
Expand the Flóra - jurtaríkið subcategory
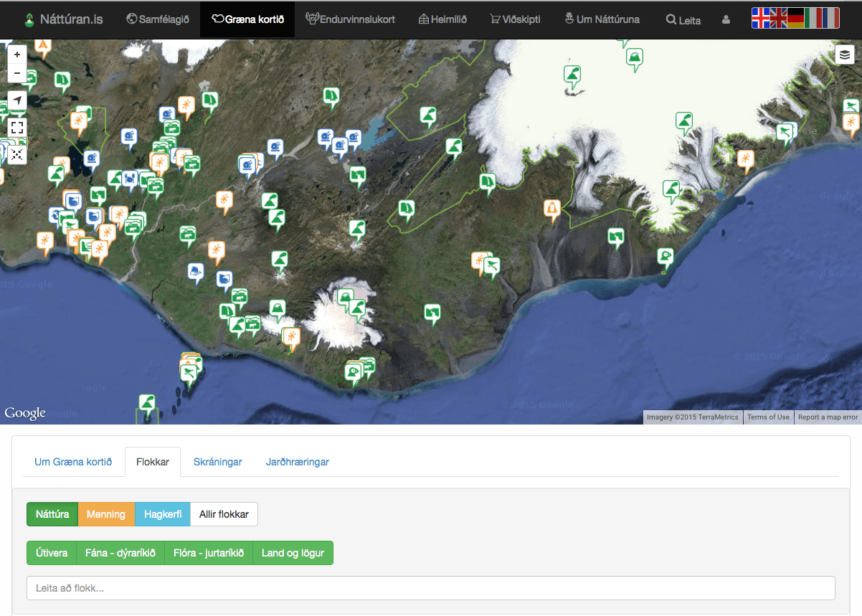coord(209,553)
